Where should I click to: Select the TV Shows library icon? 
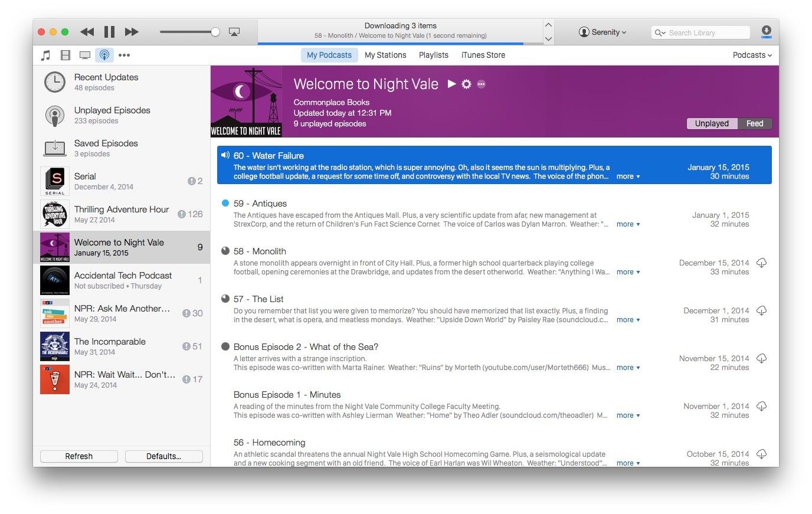tap(85, 55)
